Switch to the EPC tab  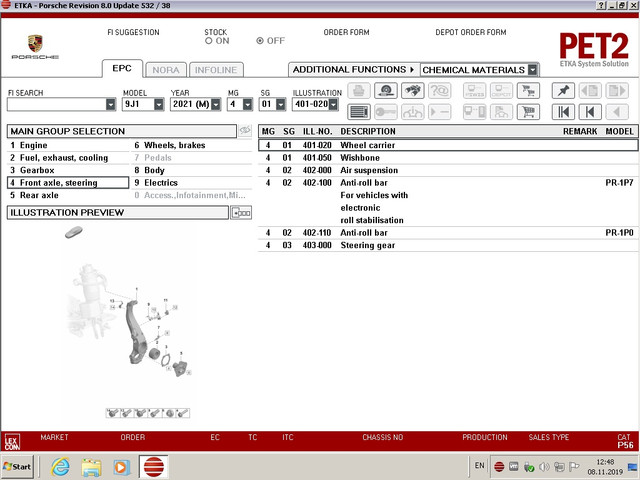pyautogui.click(x=122, y=68)
